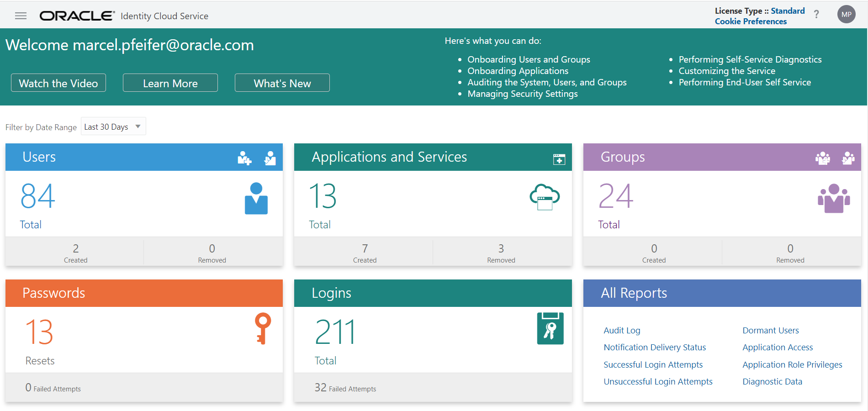Click the 13 password resets count
868x411 pixels.
tap(40, 332)
